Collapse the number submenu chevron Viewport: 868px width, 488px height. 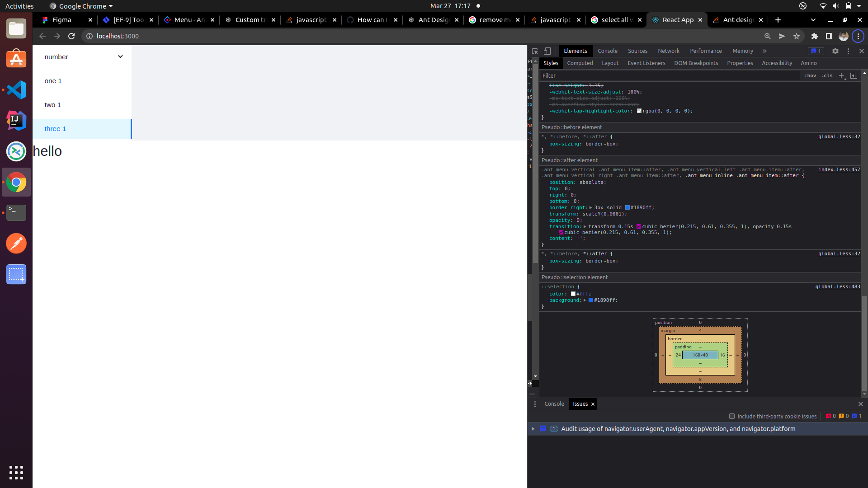pyautogui.click(x=120, y=57)
